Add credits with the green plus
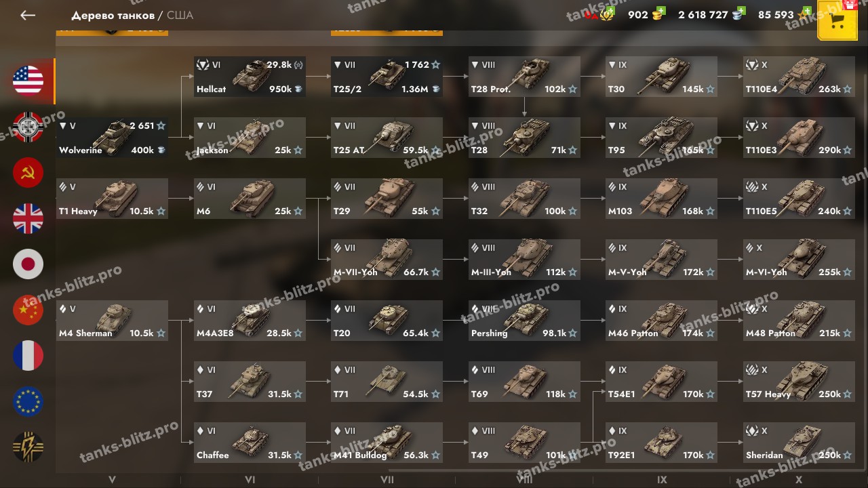This screenshot has width=868, height=488. pyautogui.click(x=741, y=12)
